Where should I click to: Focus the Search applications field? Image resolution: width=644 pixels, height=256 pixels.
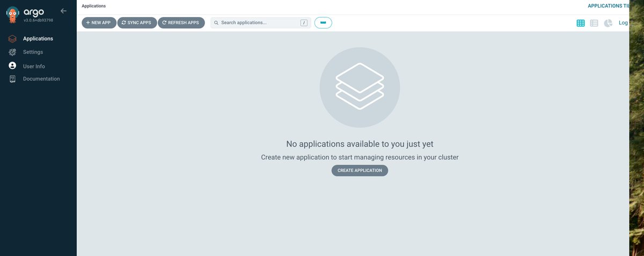(x=260, y=23)
